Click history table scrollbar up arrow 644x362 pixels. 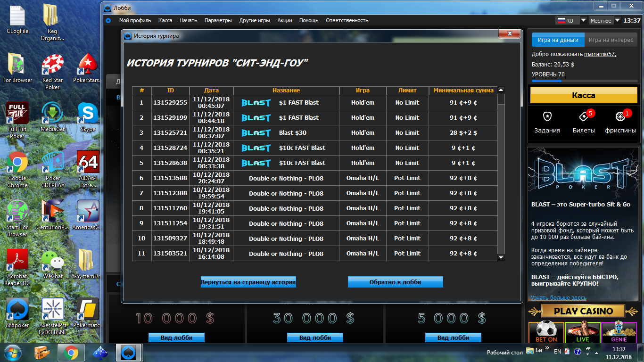(501, 90)
